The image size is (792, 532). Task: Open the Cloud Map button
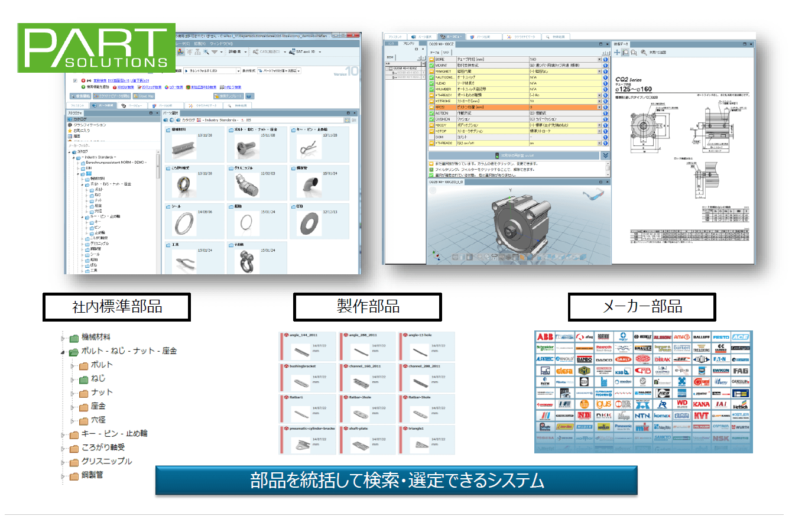pos(145,96)
